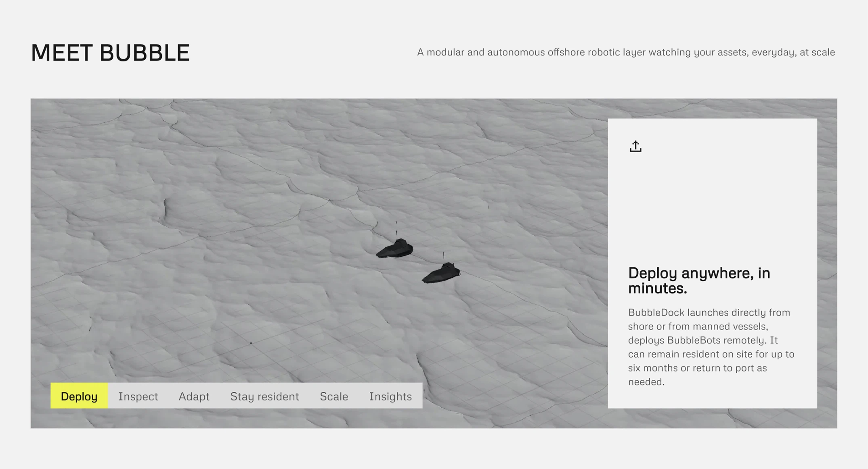Click the BubbleDock description paragraph
Screen dimensions: 868x469
(711, 347)
